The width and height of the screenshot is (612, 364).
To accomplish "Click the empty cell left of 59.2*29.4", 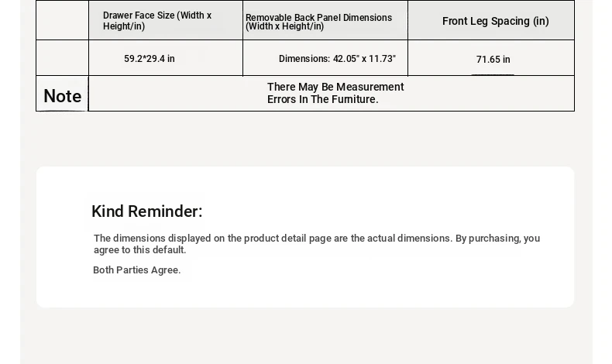I will click(x=63, y=58).
